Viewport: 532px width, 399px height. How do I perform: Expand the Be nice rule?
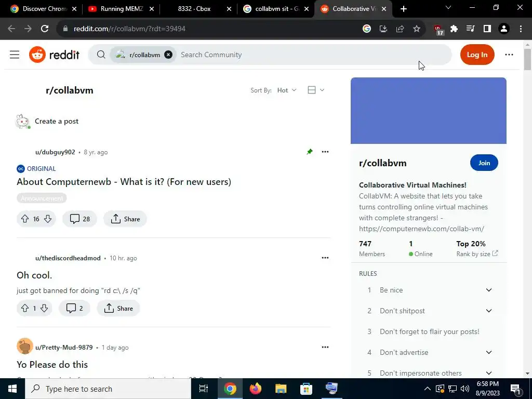(488, 290)
